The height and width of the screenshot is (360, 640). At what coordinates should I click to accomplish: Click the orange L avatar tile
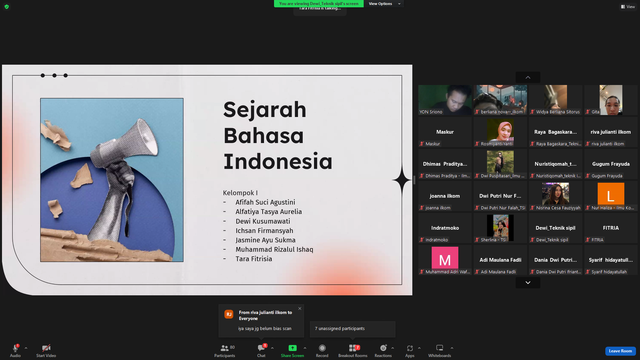[611, 196]
